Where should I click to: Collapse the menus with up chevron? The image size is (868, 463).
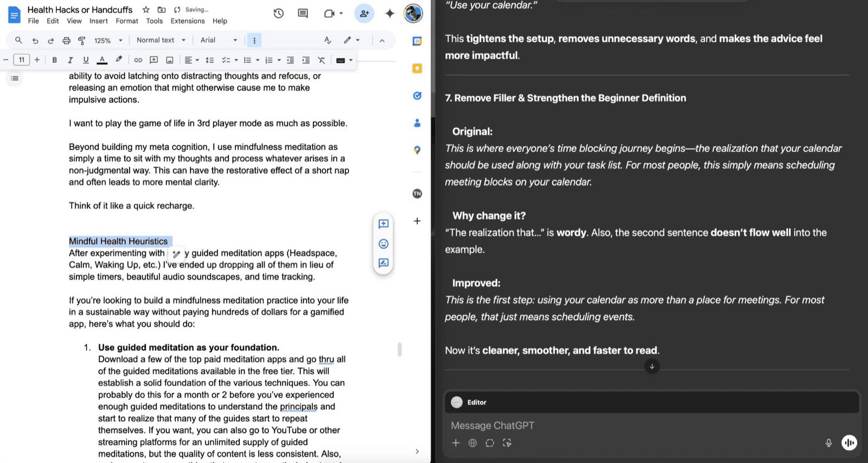point(382,40)
